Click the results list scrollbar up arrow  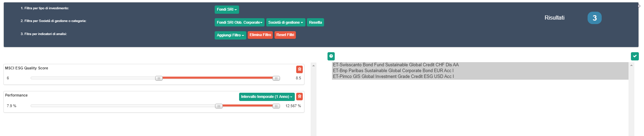[x=631, y=65]
